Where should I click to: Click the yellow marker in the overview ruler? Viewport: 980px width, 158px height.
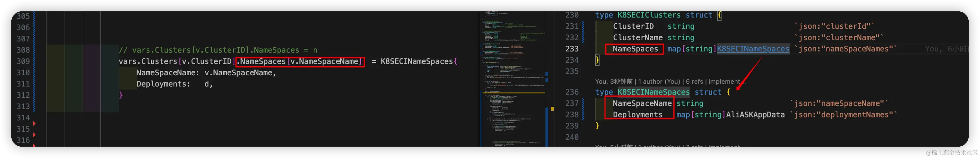(552, 109)
